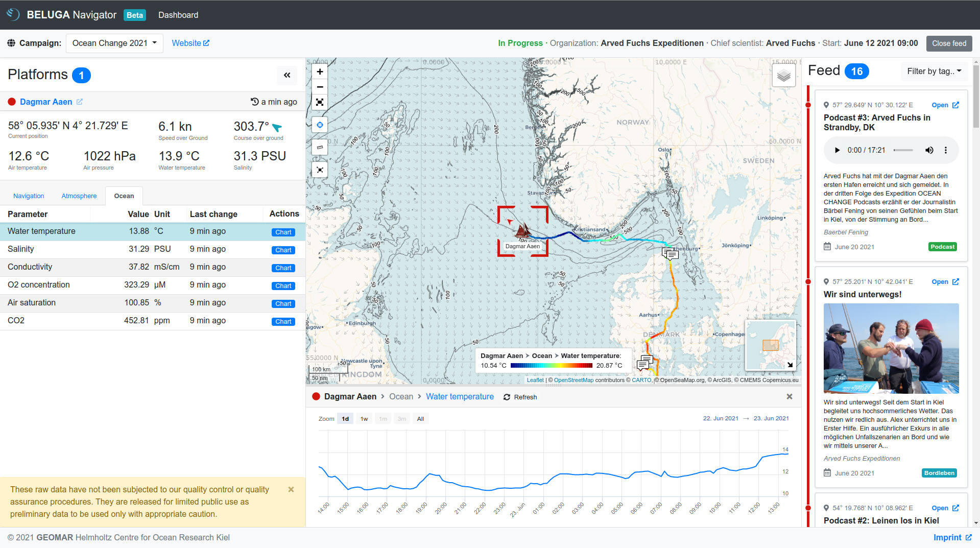Activate the ruler measure tool
This screenshot has width=980, height=548.
[x=320, y=147]
